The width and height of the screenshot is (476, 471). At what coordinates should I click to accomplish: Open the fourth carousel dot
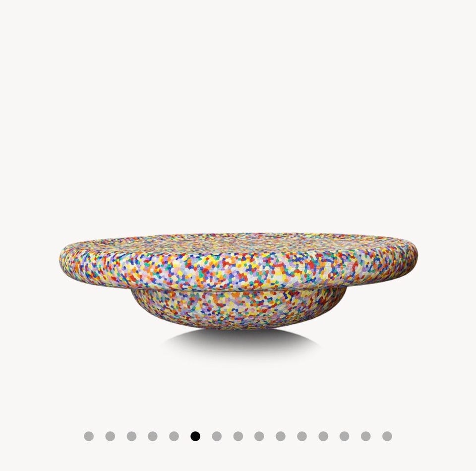(153, 436)
